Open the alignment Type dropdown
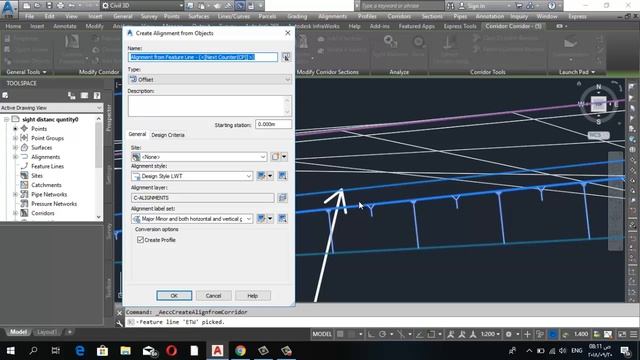Image resolution: width=640 pixels, height=360 pixels. tap(210, 79)
